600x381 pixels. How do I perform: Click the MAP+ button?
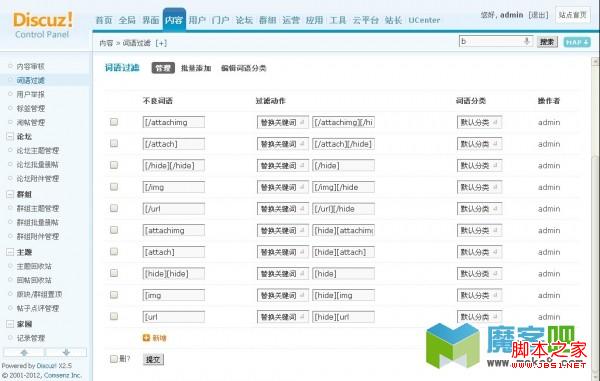577,42
